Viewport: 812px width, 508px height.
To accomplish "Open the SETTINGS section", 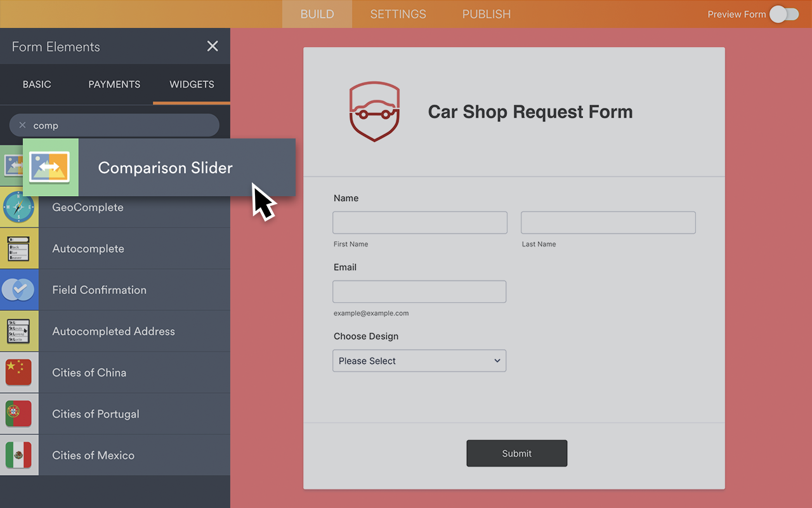I will tap(398, 13).
